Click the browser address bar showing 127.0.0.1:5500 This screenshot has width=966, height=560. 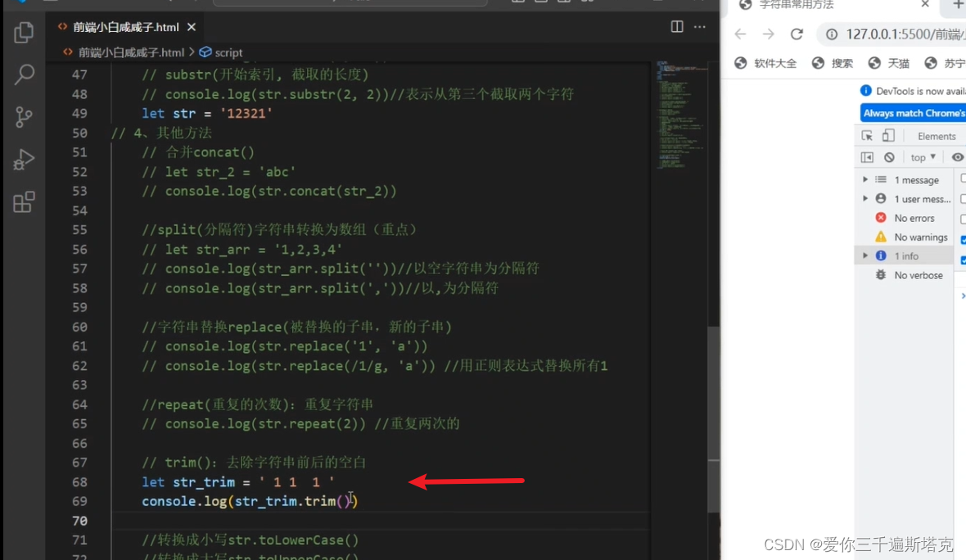pyautogui.click(x=892, y=34)
